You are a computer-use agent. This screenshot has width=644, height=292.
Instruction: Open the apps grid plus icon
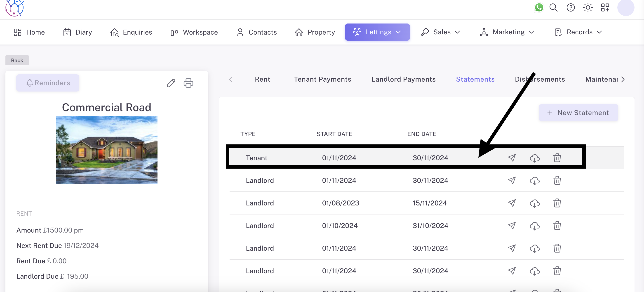click(x=605, y=7)
